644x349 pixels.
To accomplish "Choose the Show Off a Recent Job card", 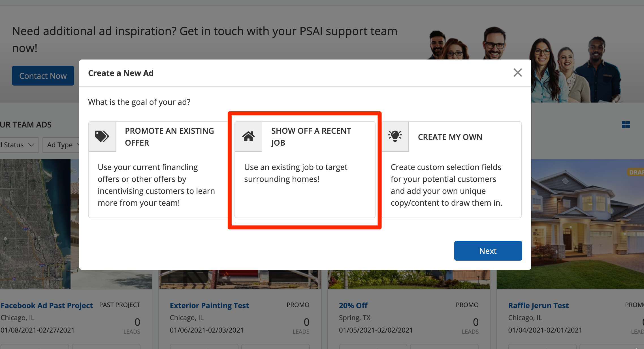I will pos(305,169).
